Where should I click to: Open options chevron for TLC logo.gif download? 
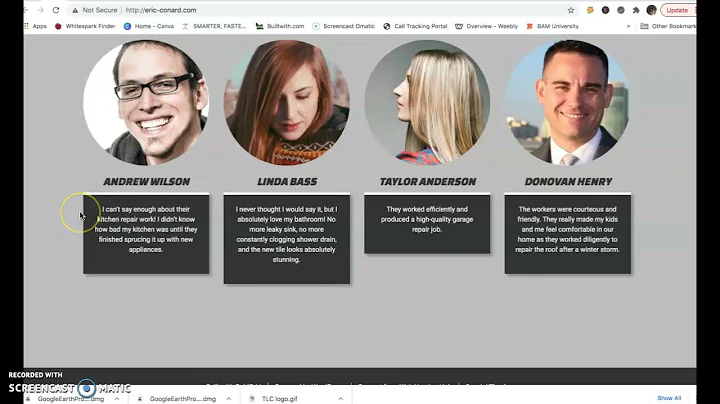coord(341,398)
